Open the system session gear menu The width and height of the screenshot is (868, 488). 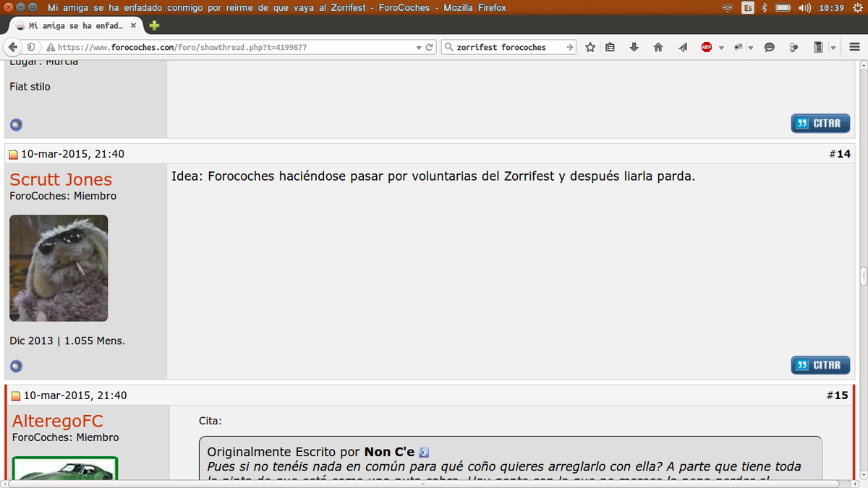pyautogui.click(x=856, y=8)
